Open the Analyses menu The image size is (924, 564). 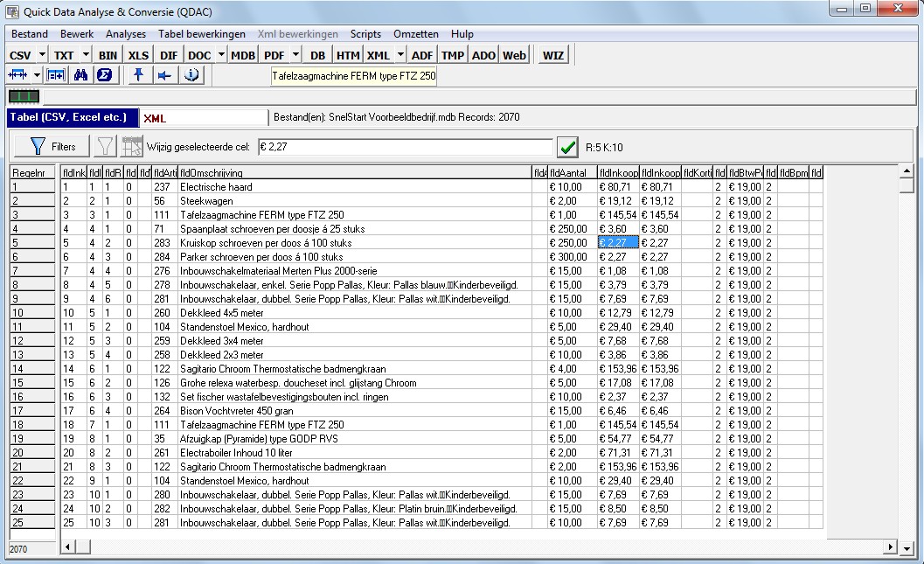pyautogui.click(x=126, y=34)
